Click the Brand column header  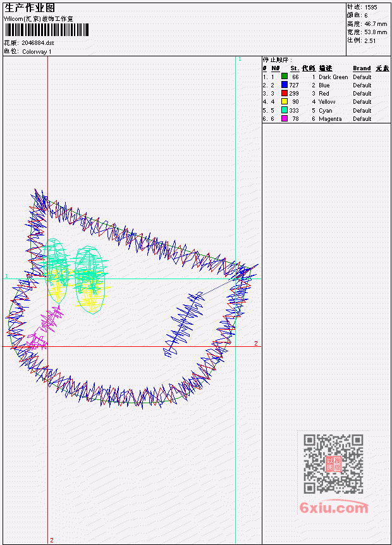coord(362,68)
